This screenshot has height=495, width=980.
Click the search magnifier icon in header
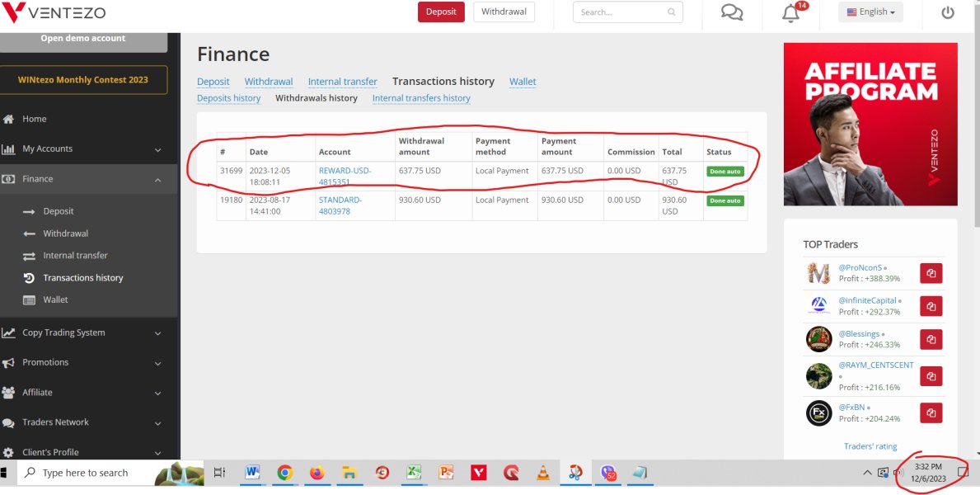click(x=671, y=12)
